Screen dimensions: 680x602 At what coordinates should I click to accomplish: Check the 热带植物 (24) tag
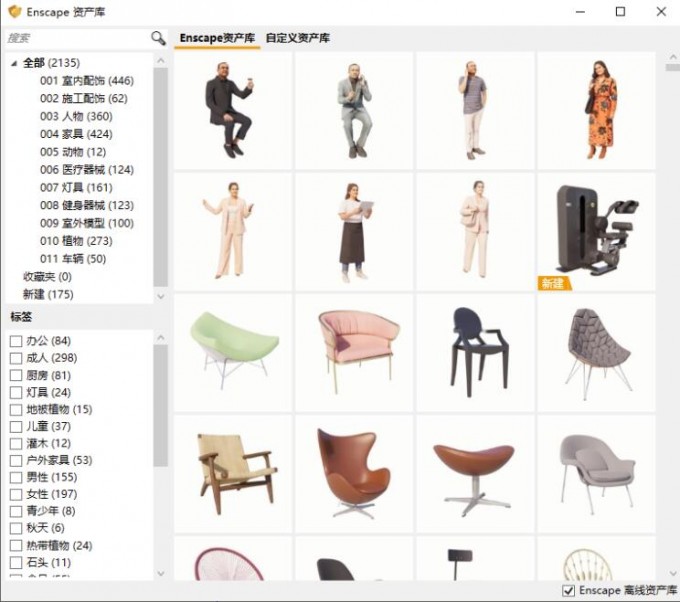point(16,546)
